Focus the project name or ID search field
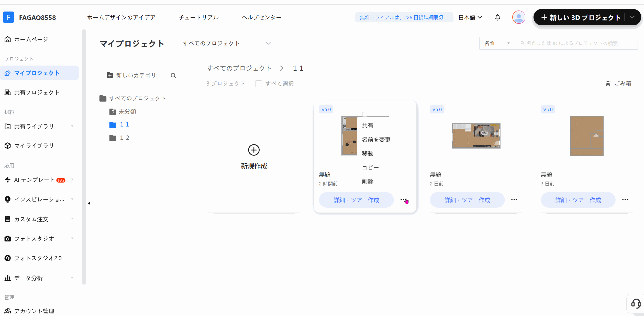 click(576, 43)
